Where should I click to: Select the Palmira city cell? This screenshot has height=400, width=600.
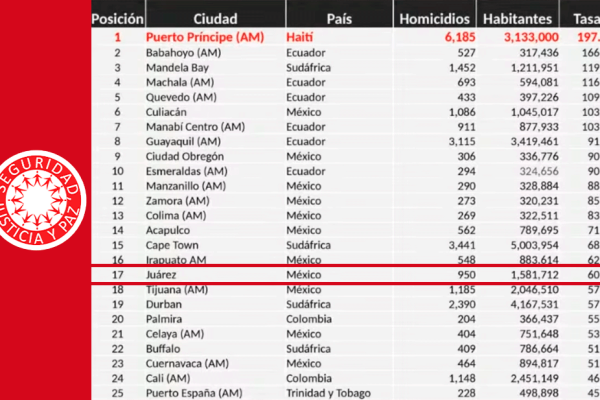click(x=168, y=318)
